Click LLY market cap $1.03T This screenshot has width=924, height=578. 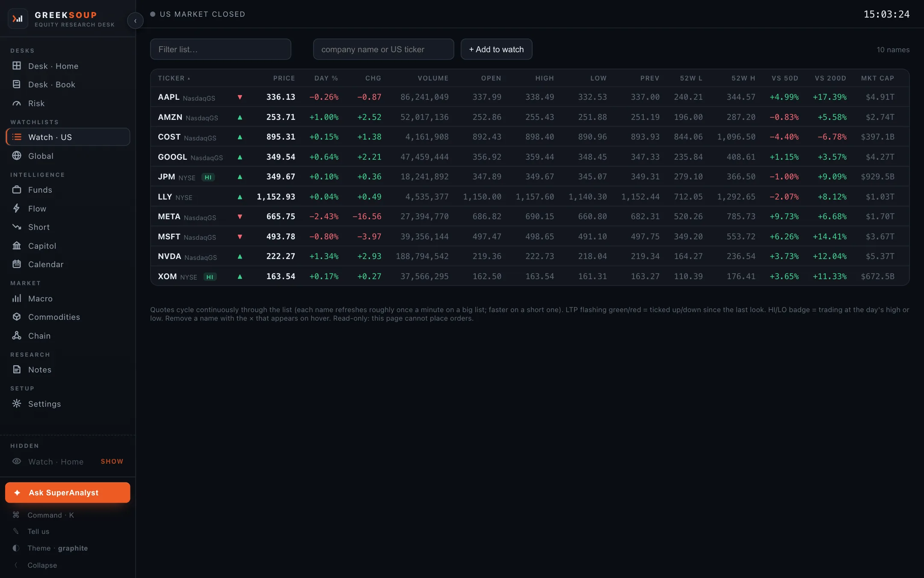click(x=880, y=197)
